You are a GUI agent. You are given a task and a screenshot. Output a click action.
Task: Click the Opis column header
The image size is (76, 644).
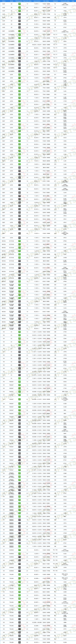click(x=73, y=1)
